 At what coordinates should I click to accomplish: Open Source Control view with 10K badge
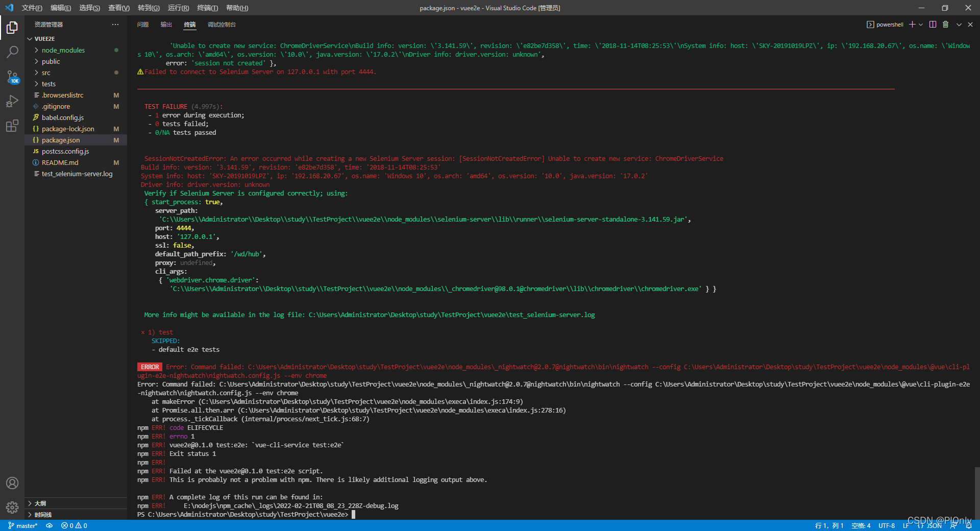(x=12, y=77)
